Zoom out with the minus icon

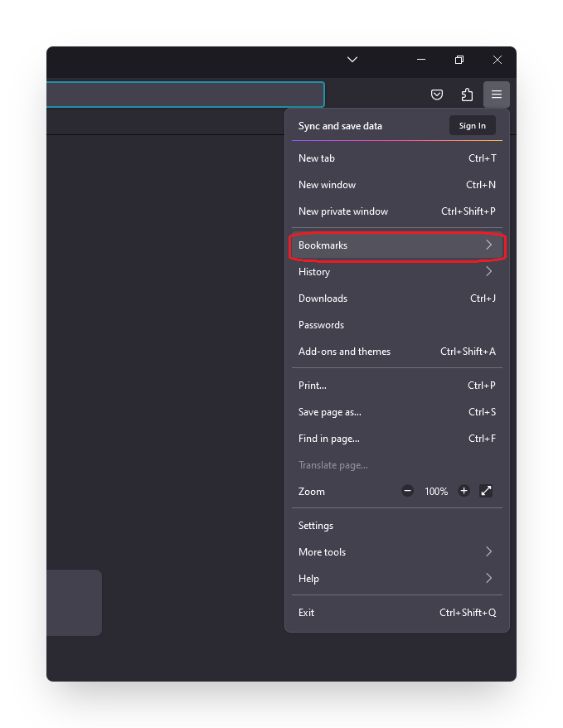pos(408,491)
